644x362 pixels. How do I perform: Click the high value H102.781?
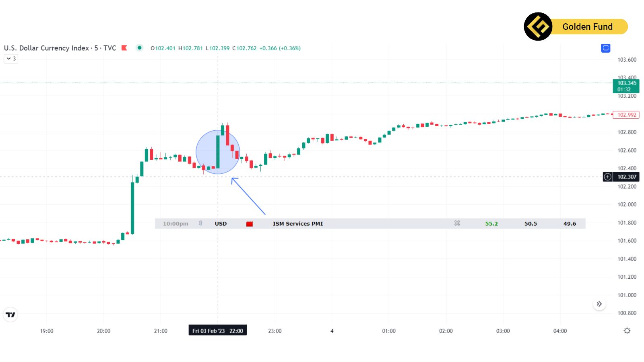coord(190,48)
